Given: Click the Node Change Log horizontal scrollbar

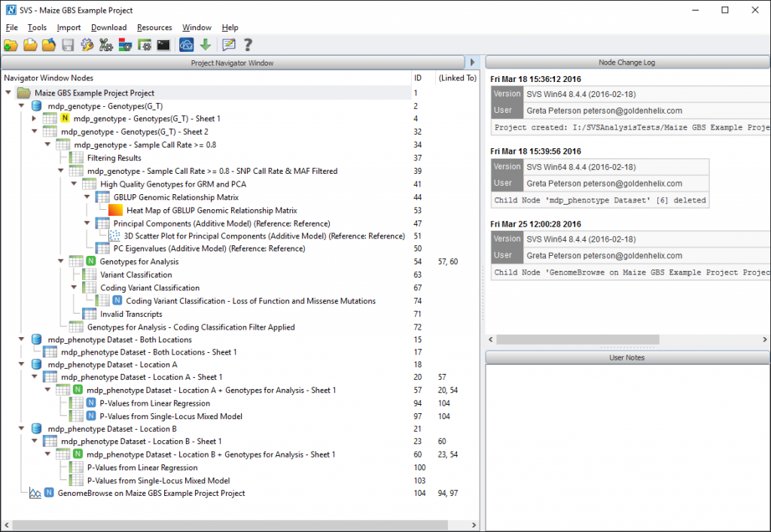Looking at the screenshot, I should [580, 340].
